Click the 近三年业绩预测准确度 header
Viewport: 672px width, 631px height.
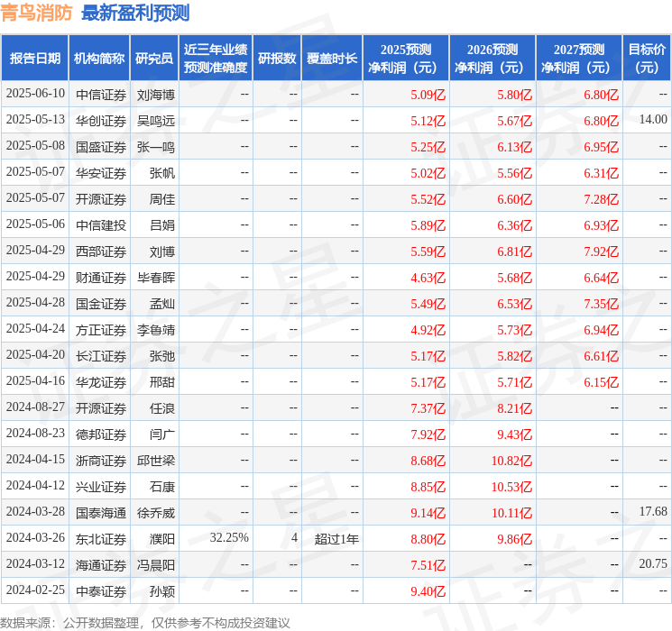click(x=216, y=59)
